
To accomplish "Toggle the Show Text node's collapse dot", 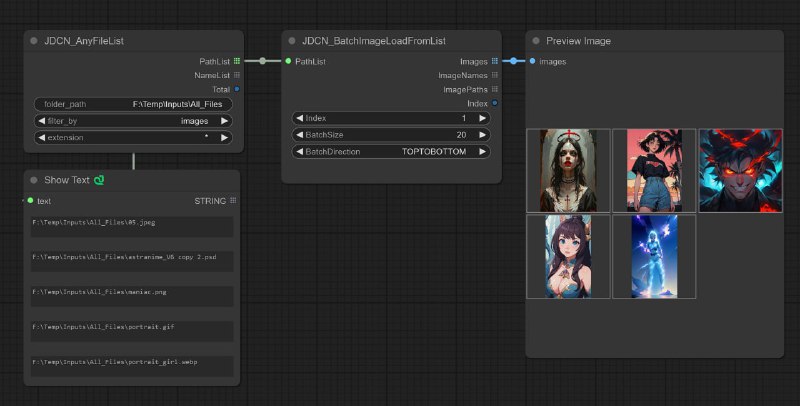I will point(34,181).
